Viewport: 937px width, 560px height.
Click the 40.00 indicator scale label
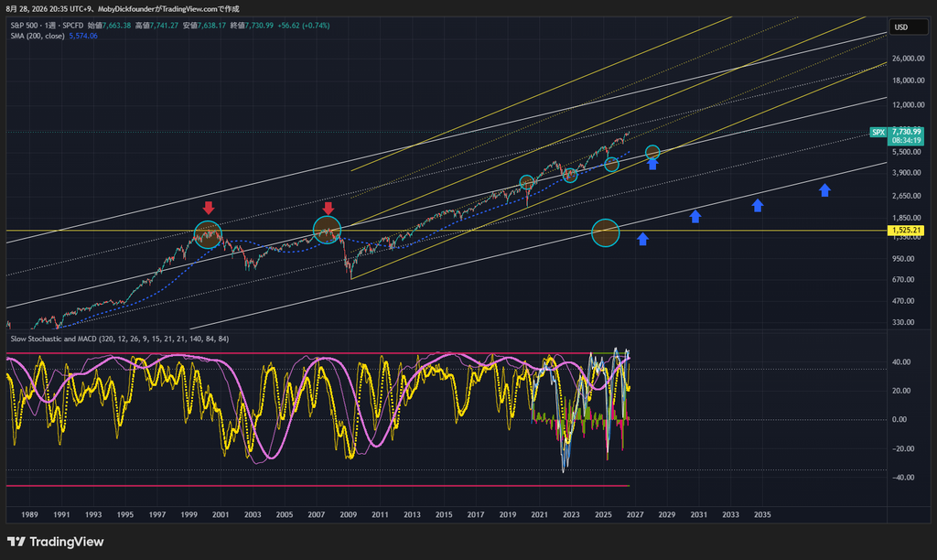(901, 362)
